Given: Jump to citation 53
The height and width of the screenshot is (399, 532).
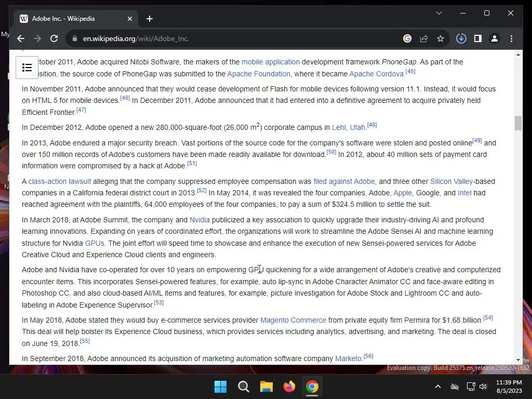Looking at the screenshot, I should point(159,302).
